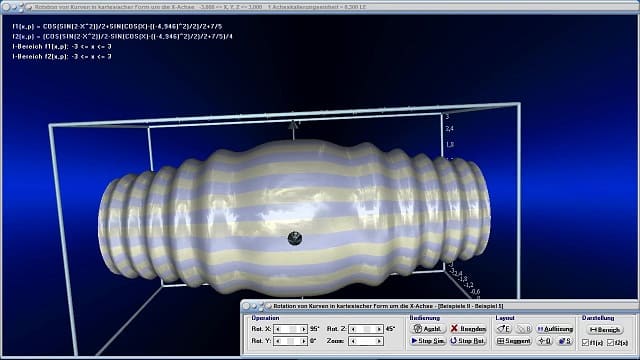Screen dimensions: 640x360
Task: Click the O button in Layout
Action: pyautogui.click(x=545, y=340)
